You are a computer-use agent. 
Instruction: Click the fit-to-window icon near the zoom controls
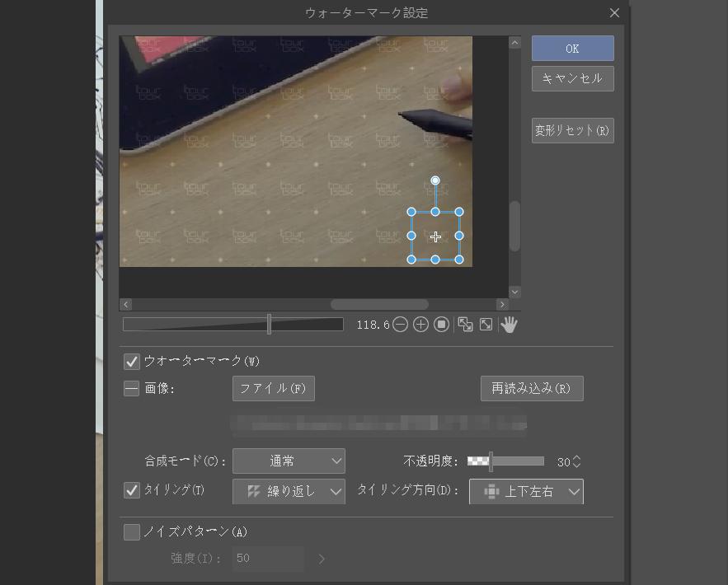coord(464,325)
